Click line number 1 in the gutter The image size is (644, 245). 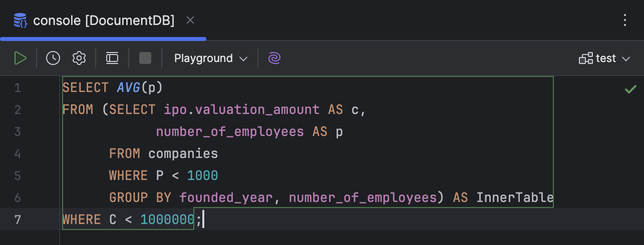click(x=18, y=87)
